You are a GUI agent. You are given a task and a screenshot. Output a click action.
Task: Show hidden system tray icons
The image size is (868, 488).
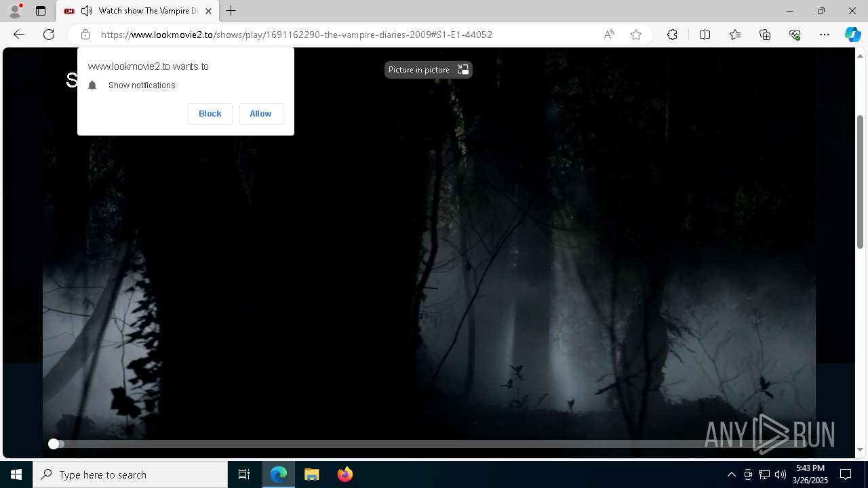pos(731,474)
